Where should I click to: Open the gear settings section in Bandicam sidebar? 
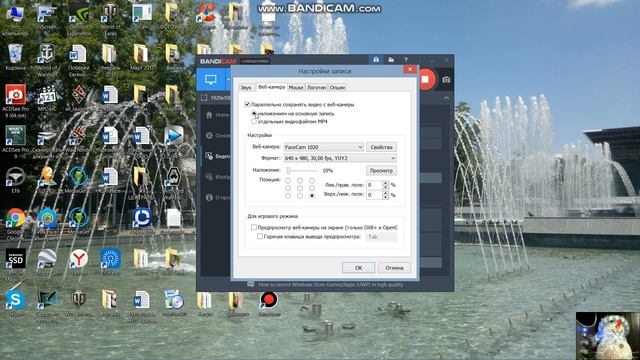tap(218, 136)
